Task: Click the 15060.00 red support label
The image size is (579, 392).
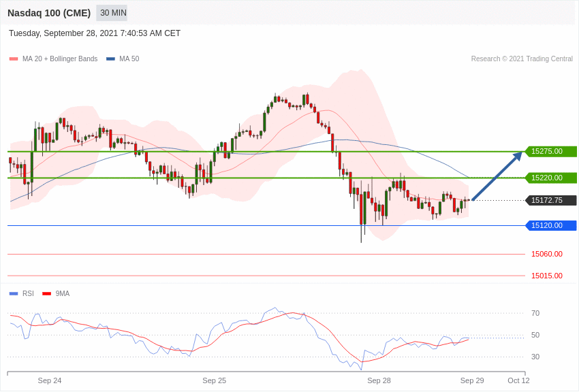Action: click(547, 254)
